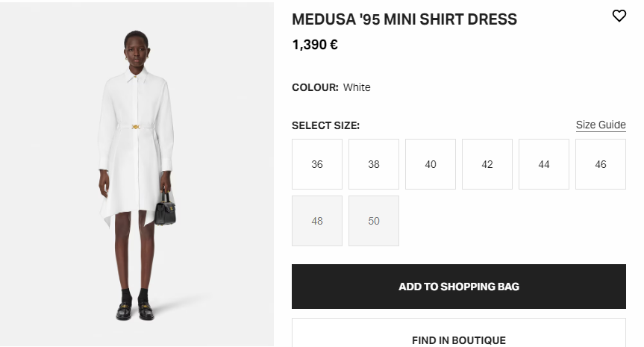644x347 pixels.
Task: Select size 42 option
Action: [x=487, y=164]
